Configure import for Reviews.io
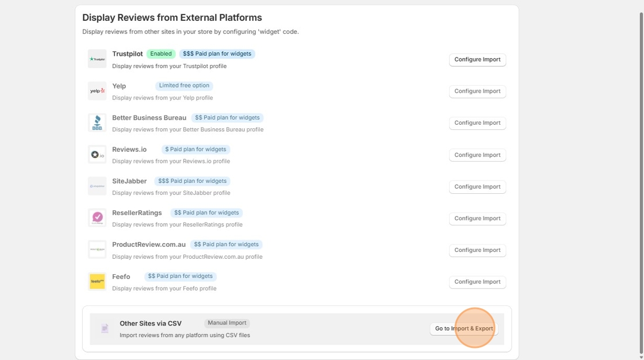Image resolution: width=644 pixels, height=360 pixels. click(477, 155)
